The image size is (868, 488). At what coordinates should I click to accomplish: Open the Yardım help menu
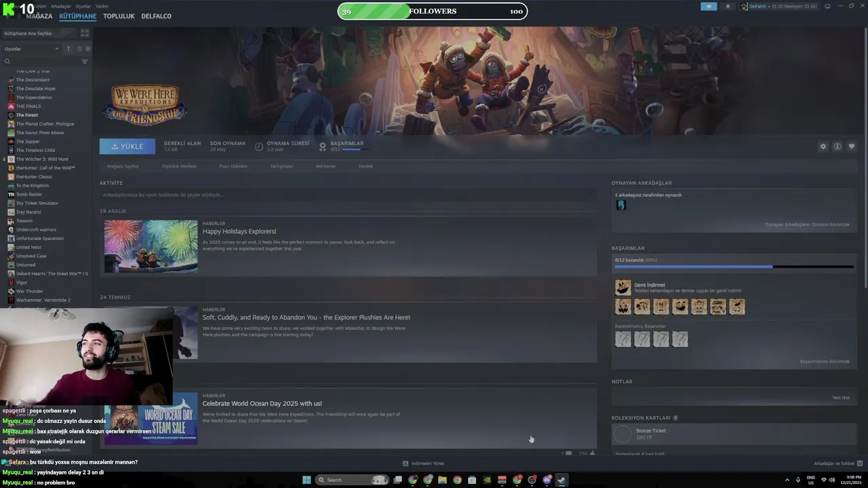click(x=102, y=6)
